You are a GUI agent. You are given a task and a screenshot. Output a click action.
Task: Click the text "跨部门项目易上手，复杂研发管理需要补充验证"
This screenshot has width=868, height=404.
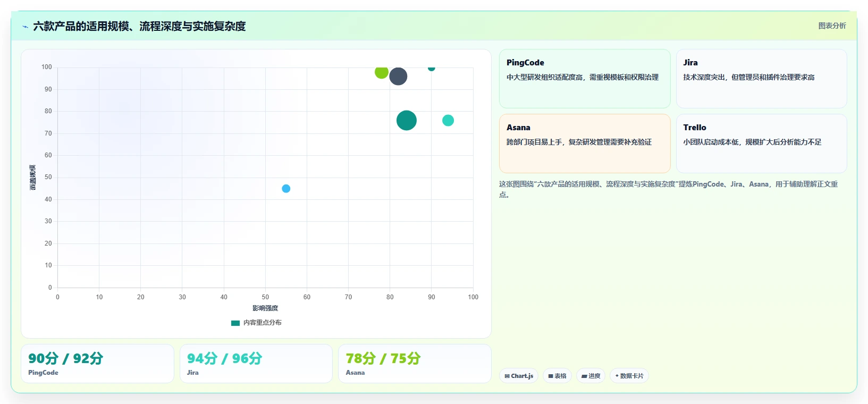(x=579, y=142)
